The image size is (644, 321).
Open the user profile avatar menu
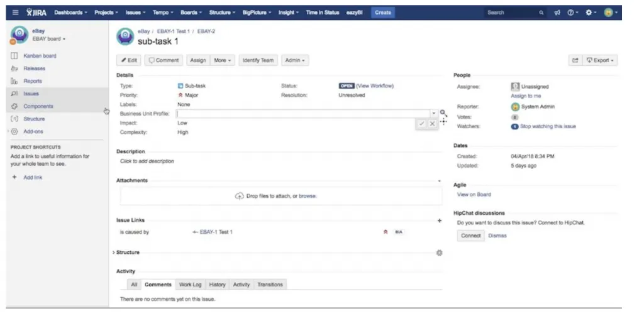coord(610,13)
